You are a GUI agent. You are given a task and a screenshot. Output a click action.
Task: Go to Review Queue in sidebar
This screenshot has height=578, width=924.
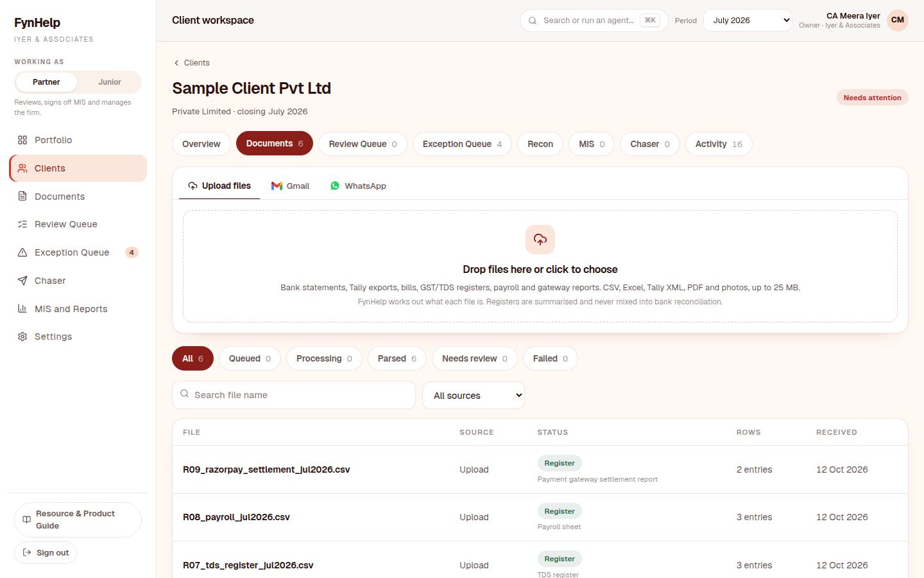[78, 224]
